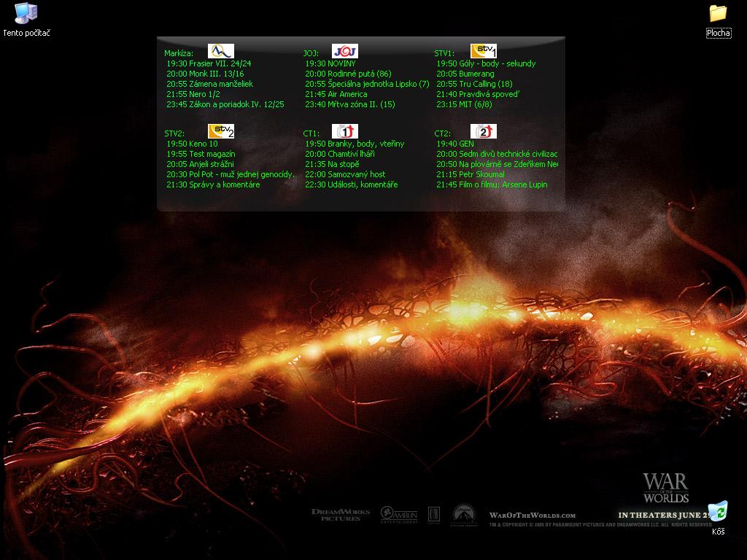Click the Markíza channel logo

click(221, 51)
